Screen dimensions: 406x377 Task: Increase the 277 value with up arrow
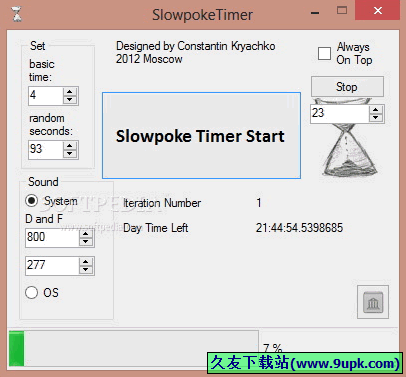86,261
